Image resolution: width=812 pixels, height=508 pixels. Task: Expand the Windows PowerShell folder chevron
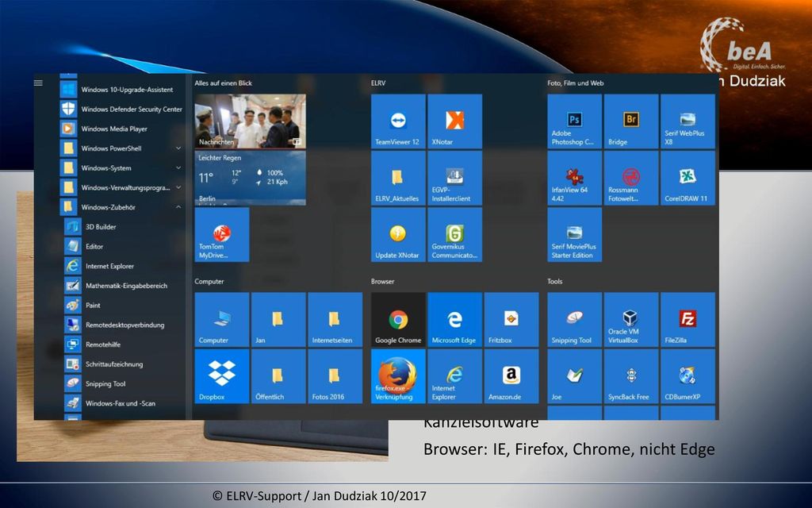178,148
